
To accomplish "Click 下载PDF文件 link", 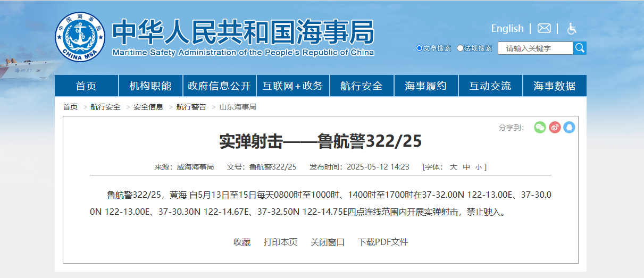I will point(383,242).
